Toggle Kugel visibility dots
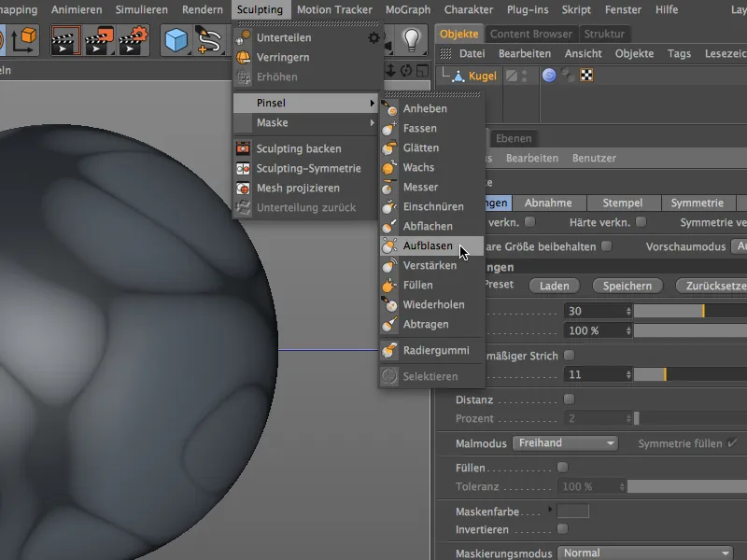 click(x=525, y=76)
